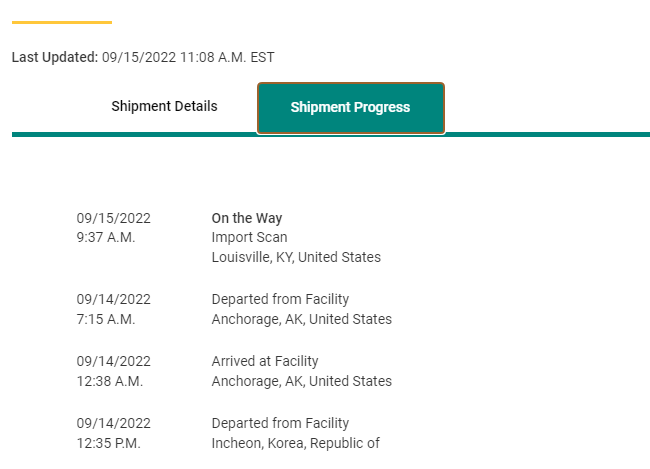Click the bold "Last Updated:" label
The width and height of the screenshot is (650, 469).
(x=55, y=57)
